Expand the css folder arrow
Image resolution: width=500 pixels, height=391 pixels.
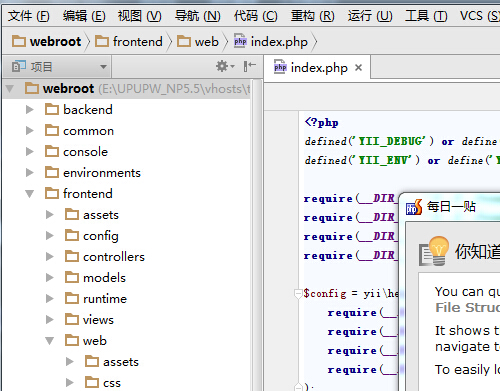click(x=70, y=383)
